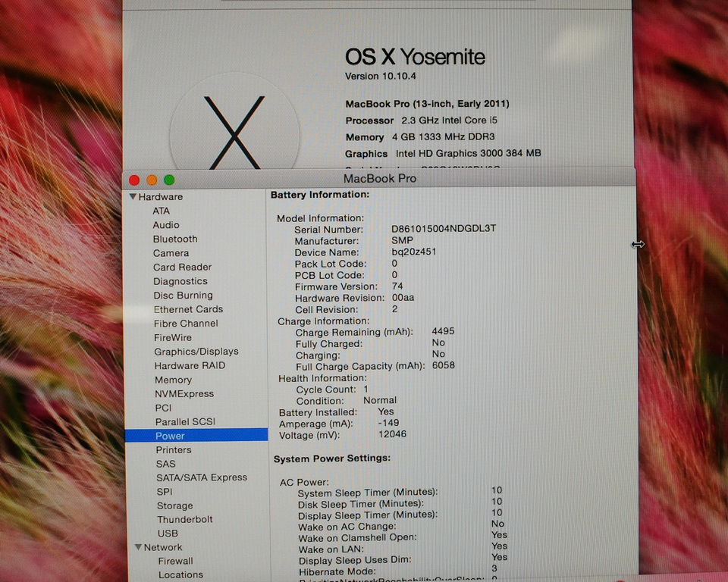
Task: Click the Network category label
Action: click(x=162, y=547)
